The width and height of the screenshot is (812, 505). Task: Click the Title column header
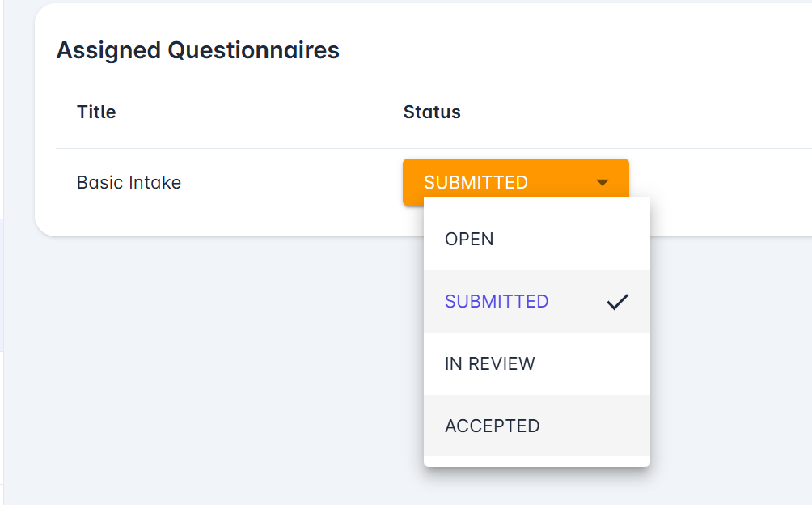pyautogui.click(x=96, y=112)
